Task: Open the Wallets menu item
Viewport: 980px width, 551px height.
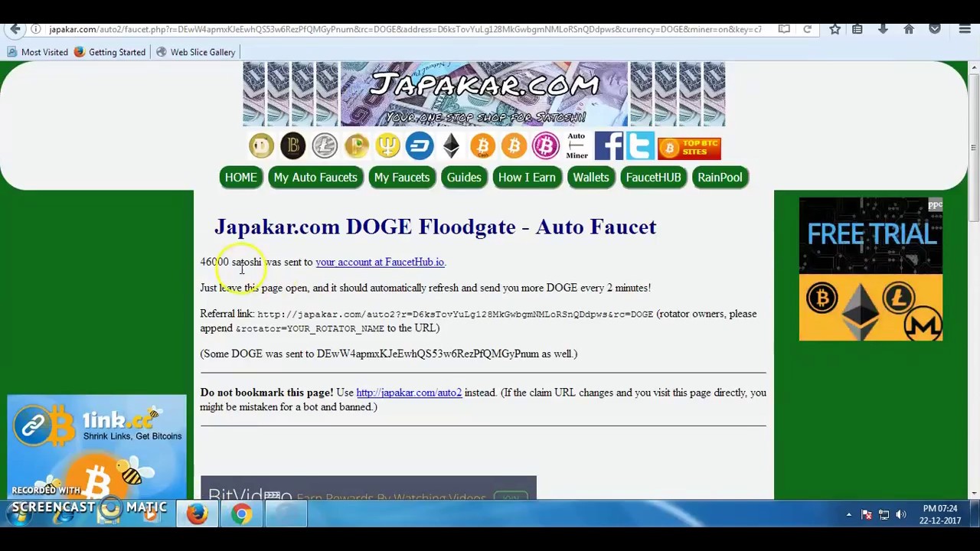Action: coord(591,178)
